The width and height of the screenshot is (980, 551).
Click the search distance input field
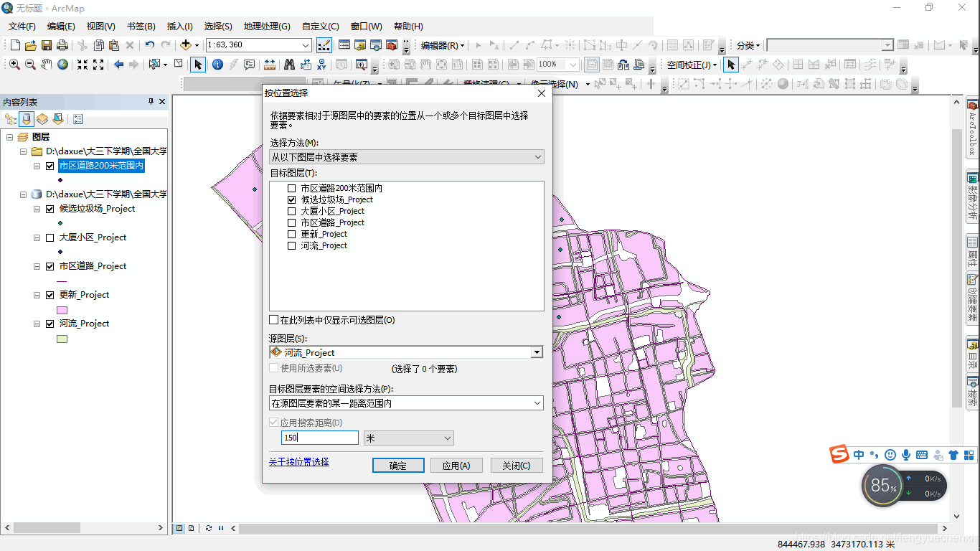pyautogui.click(x=320, y=438)
